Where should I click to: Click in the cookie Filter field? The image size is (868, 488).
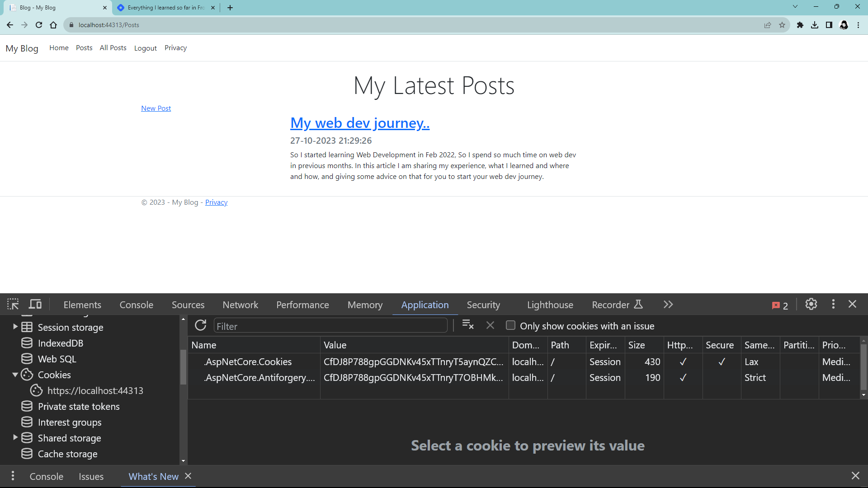pyautogui.click(x=330, y=326)
